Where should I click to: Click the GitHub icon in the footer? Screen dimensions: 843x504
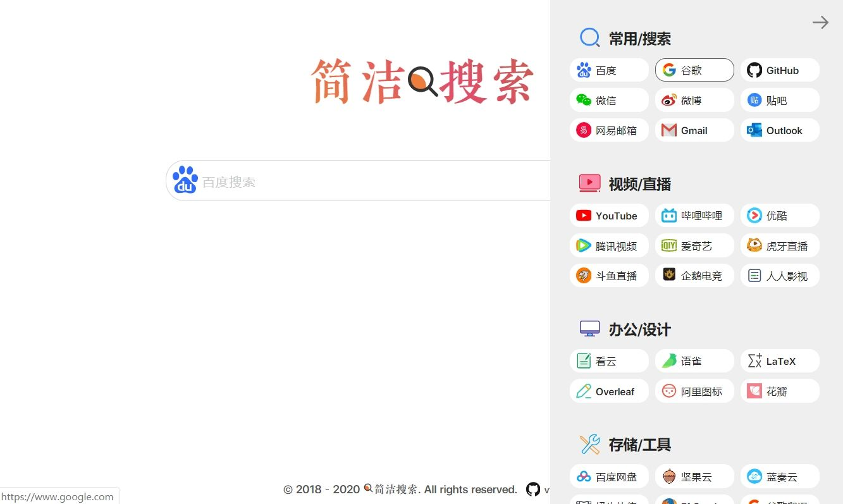coord(533,489)
